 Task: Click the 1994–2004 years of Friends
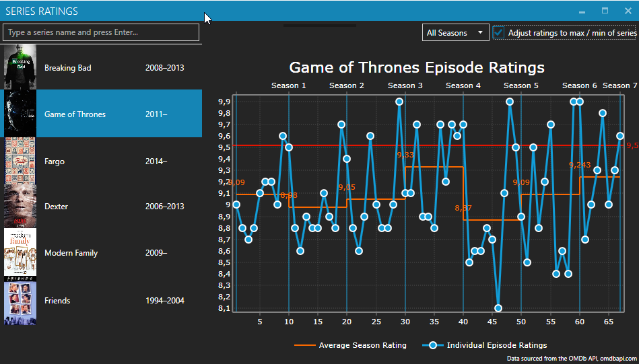(165, 301)
